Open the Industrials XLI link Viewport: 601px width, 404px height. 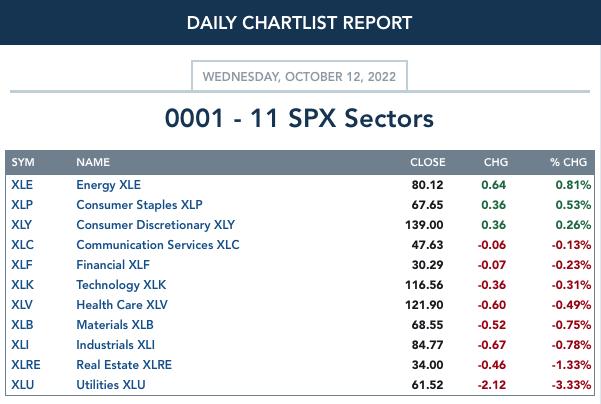click(115, 345)
